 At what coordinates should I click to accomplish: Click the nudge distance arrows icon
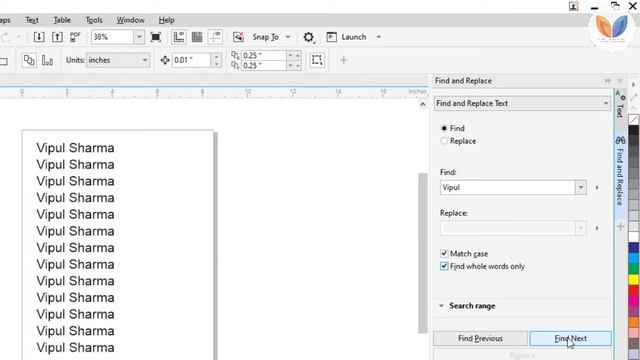coord(165,60)
